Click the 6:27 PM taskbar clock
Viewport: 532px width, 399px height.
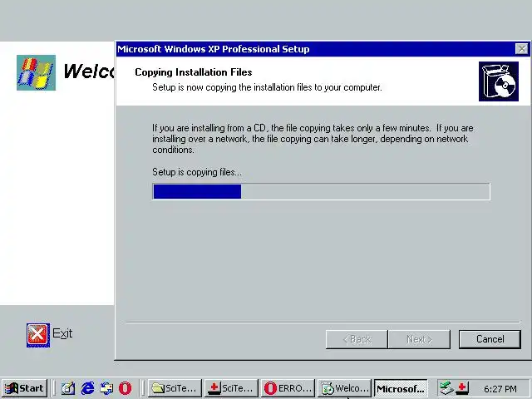click(x=500, y=388)
